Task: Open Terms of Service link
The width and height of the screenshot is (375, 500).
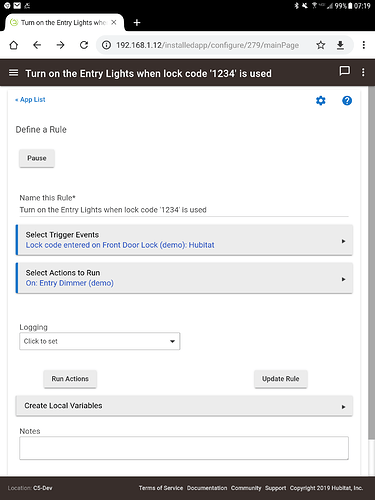Action: 161,488
